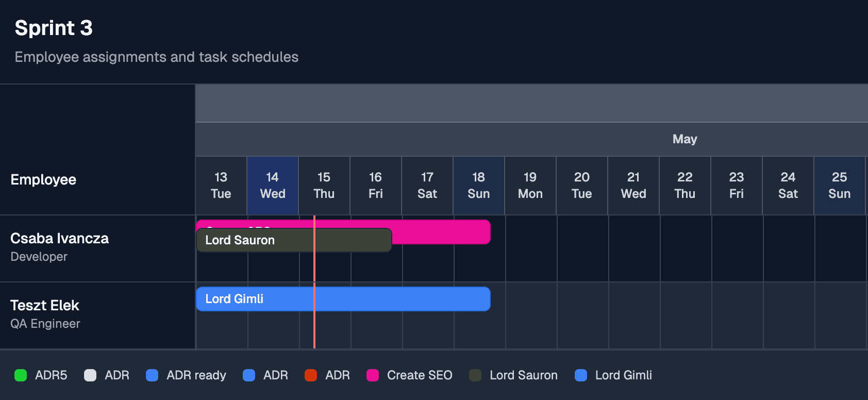Click the QA Engineer role label
Viewport: 868px width, 400px height.
[45, 324]
